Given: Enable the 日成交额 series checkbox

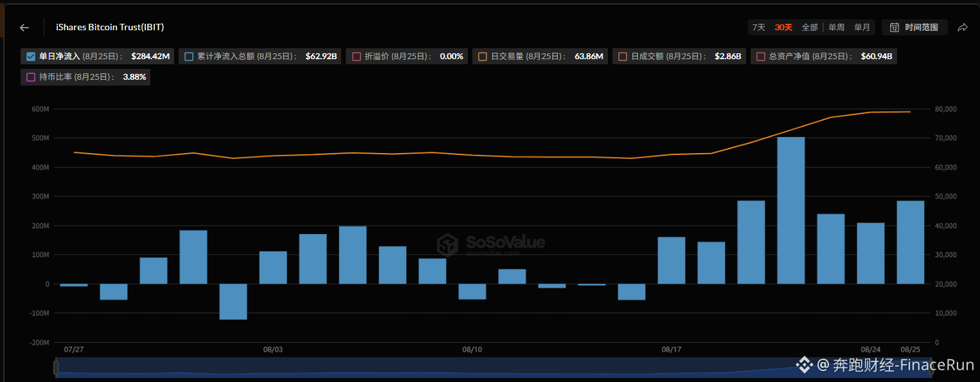Looking at the screenshot, I should [623, 57].
